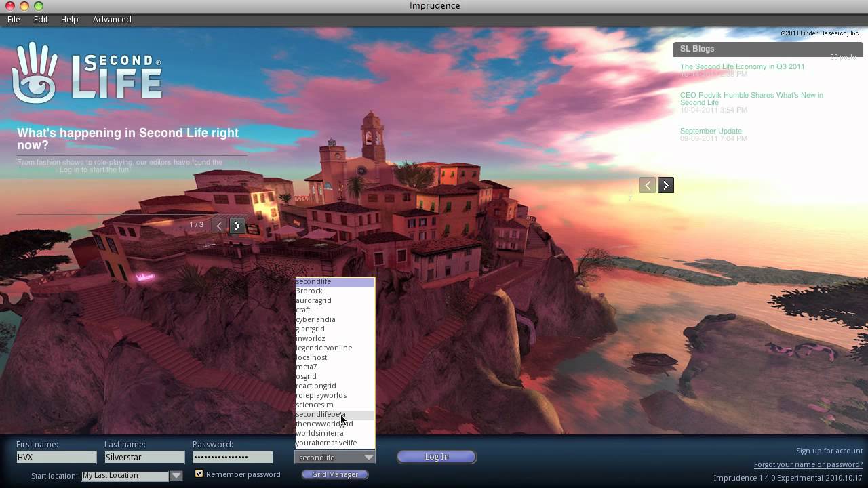Select 'roleplayworlds' grid entry
868x488 pixels.
coord(334,395)
